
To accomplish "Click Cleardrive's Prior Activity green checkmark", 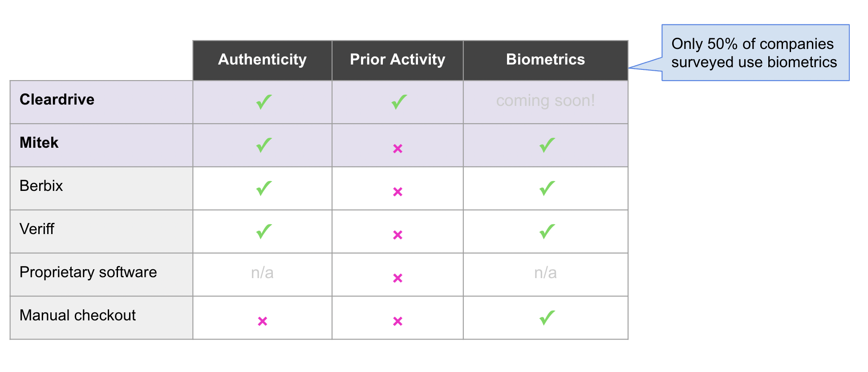I will pyautogui.click(x=399, y=102).
